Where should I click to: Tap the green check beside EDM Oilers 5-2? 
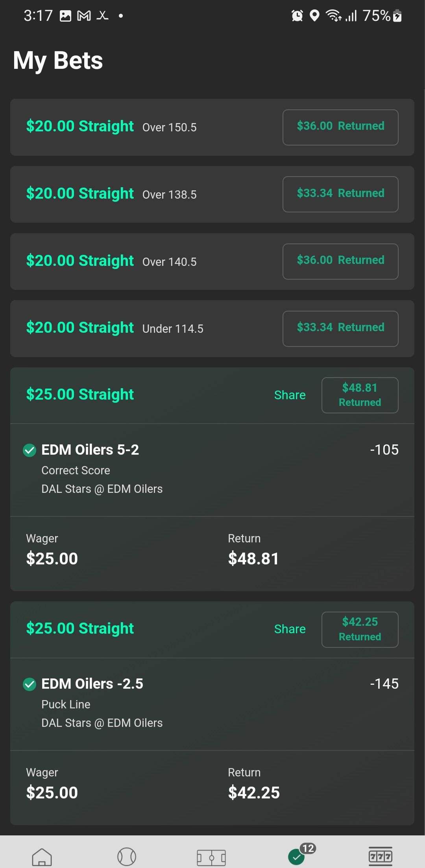coord(30,450)
